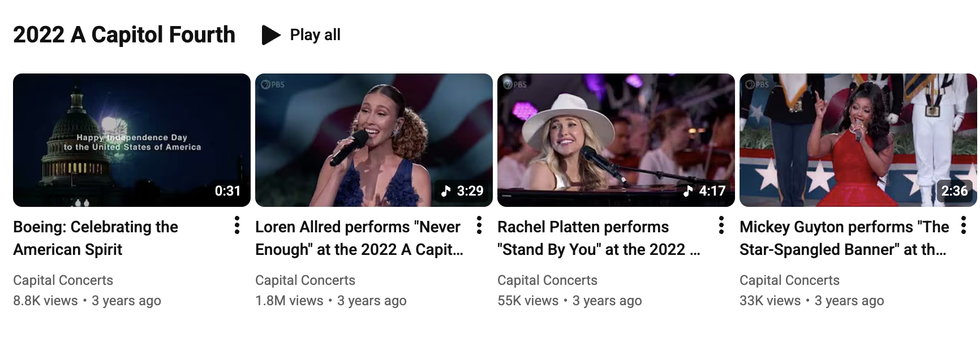Open title Rachel Platten performs Stand By You

(x=599, y=238)
